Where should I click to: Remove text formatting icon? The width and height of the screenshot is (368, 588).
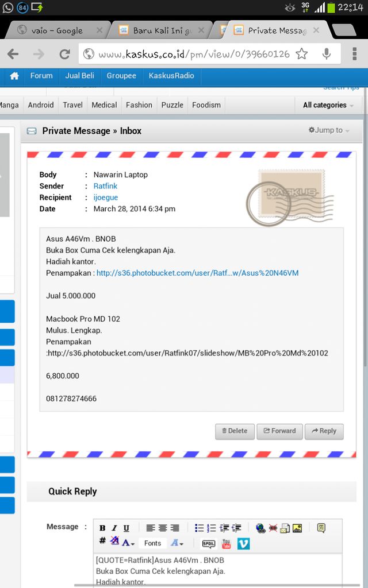(x=114, y=541)
